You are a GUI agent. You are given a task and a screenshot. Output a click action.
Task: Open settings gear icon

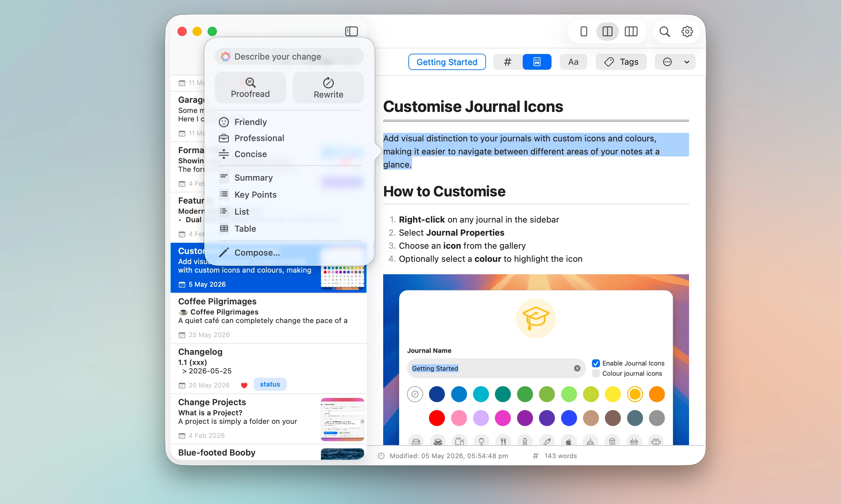pyautogui.click(x=687, y=32)
